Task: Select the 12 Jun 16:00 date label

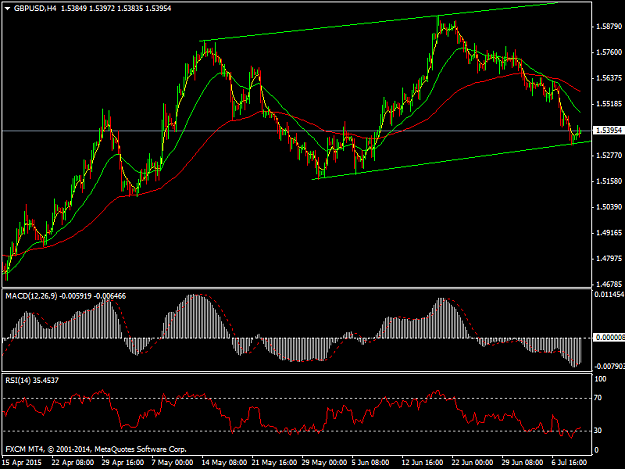Action: click(422, 463)
